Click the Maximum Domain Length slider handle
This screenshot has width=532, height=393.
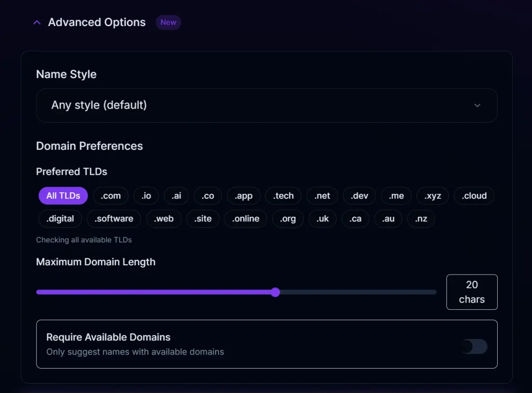(x=275, y=292)
